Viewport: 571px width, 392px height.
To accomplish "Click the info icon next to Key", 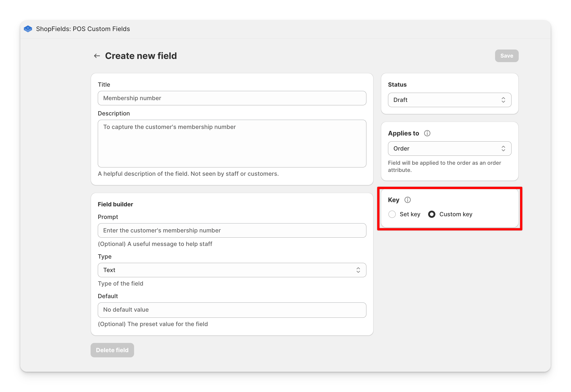I will click(x=407, y=200).
